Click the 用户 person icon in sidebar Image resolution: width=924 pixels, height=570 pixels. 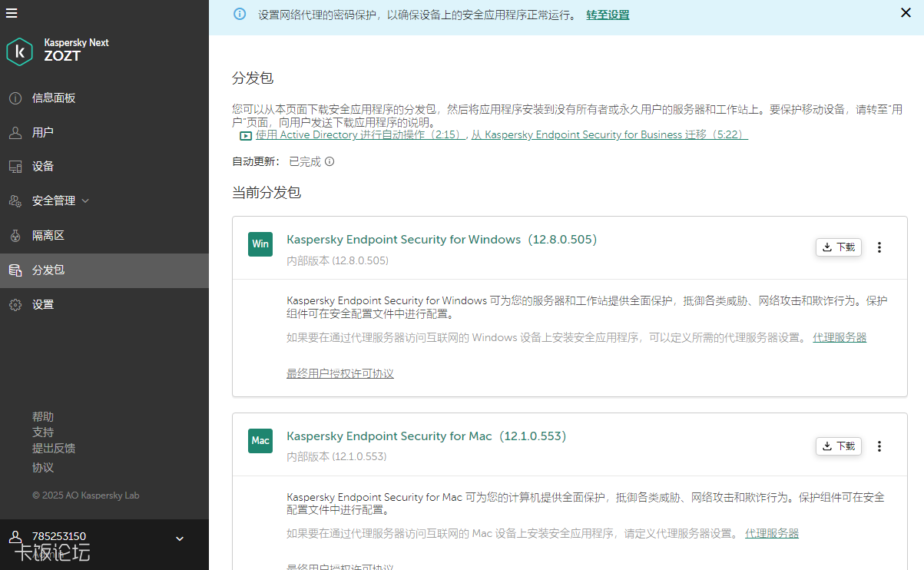click(15, 133)
